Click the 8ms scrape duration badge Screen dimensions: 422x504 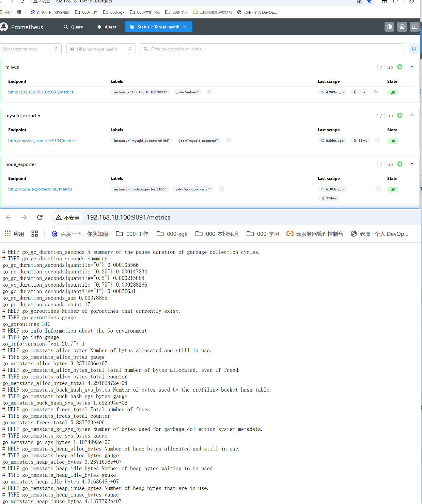tap(359, 92)
